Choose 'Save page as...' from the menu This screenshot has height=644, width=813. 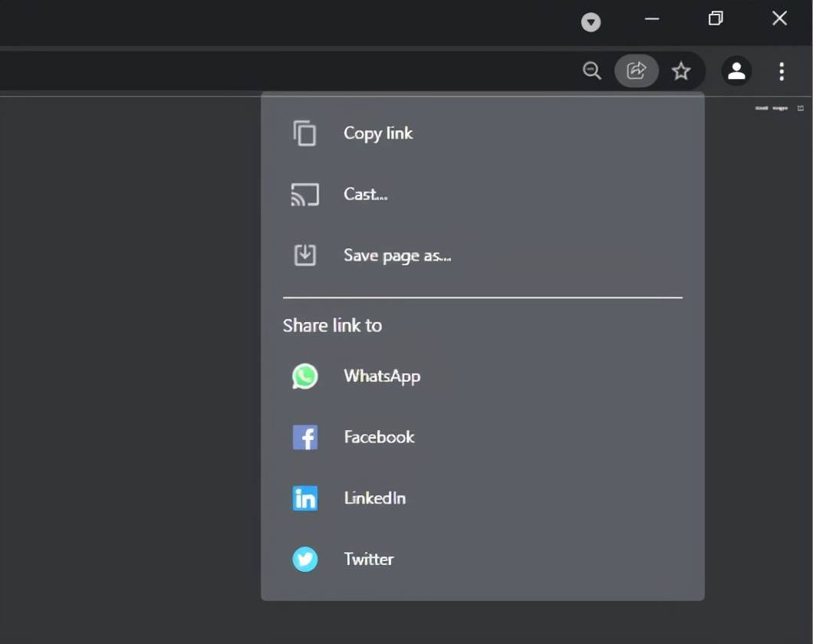coord(397,255)
